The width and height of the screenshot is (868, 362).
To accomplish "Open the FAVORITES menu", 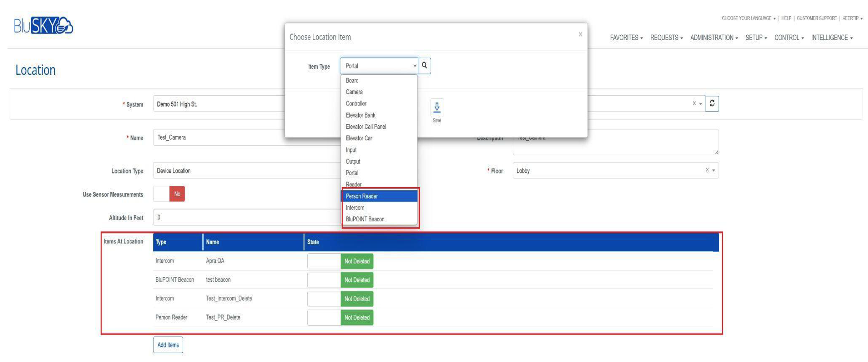I will 626,38.
